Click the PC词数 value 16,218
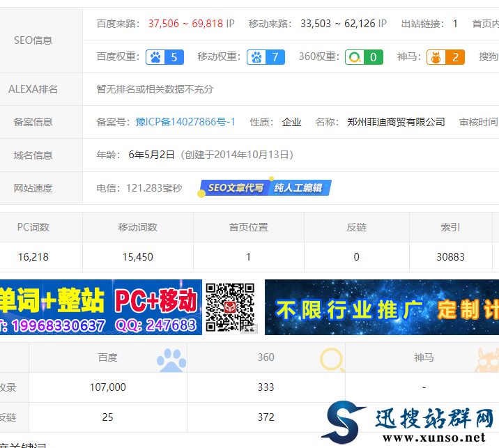This screenshot has width=499, height=448. coord(33,257)
